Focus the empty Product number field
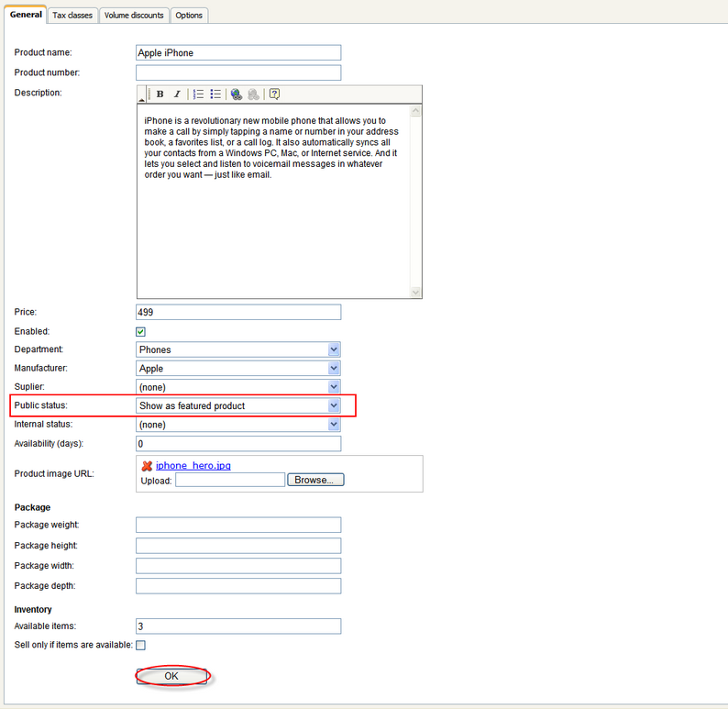This screenshot has width=728, height=709. [x=238, y=72]
